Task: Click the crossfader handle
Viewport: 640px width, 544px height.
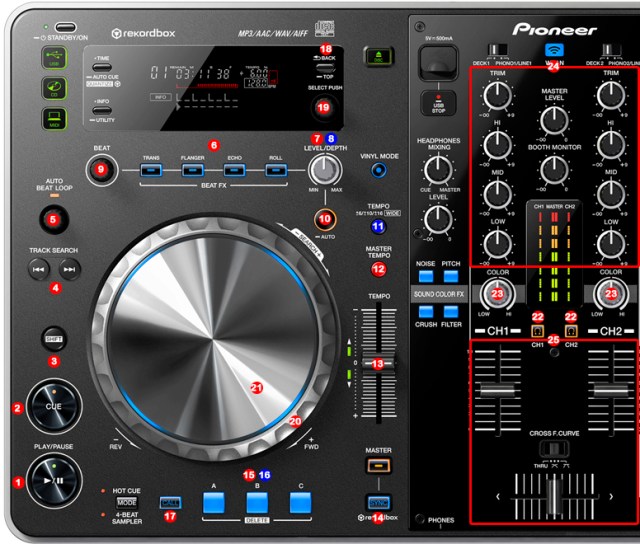Action: coord(554,496)
